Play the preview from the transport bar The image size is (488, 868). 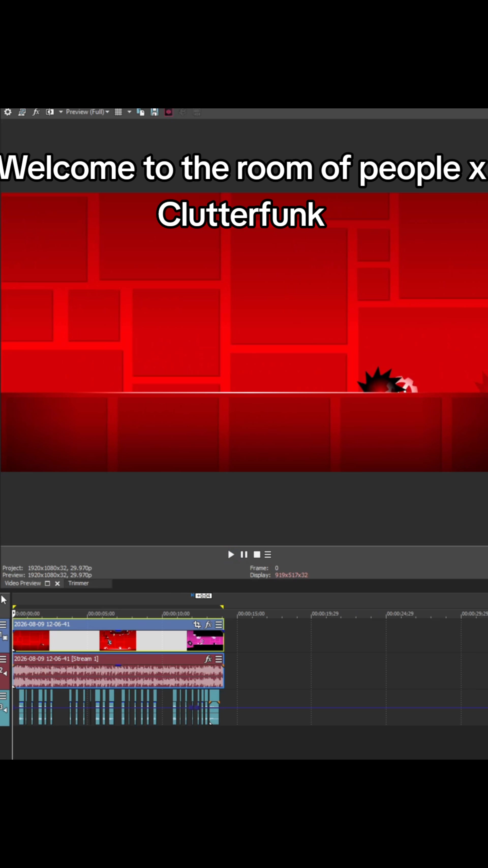coord(231,555)
